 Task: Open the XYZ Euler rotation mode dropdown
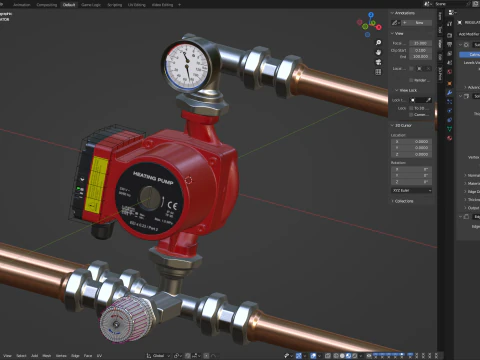[x=411, y=190]
